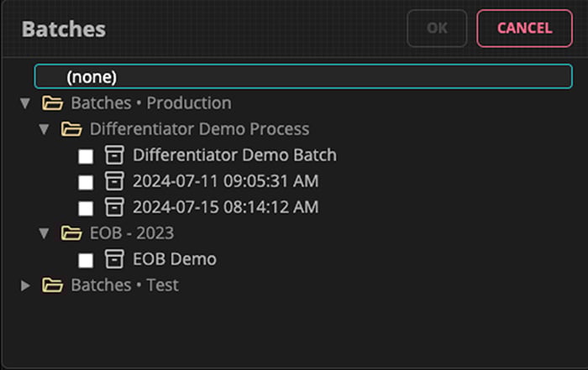The image size is (588, 370).
Task: Click the EOB - 2023 folder icon
Action: click(x=72, y=233)
